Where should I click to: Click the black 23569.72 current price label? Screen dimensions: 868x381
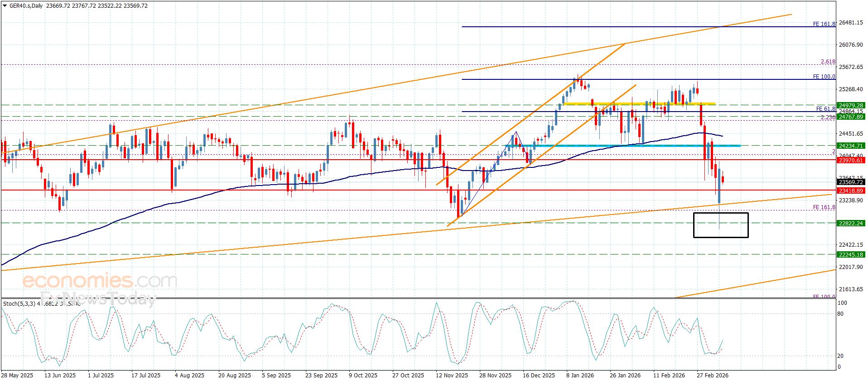(851, 182)
